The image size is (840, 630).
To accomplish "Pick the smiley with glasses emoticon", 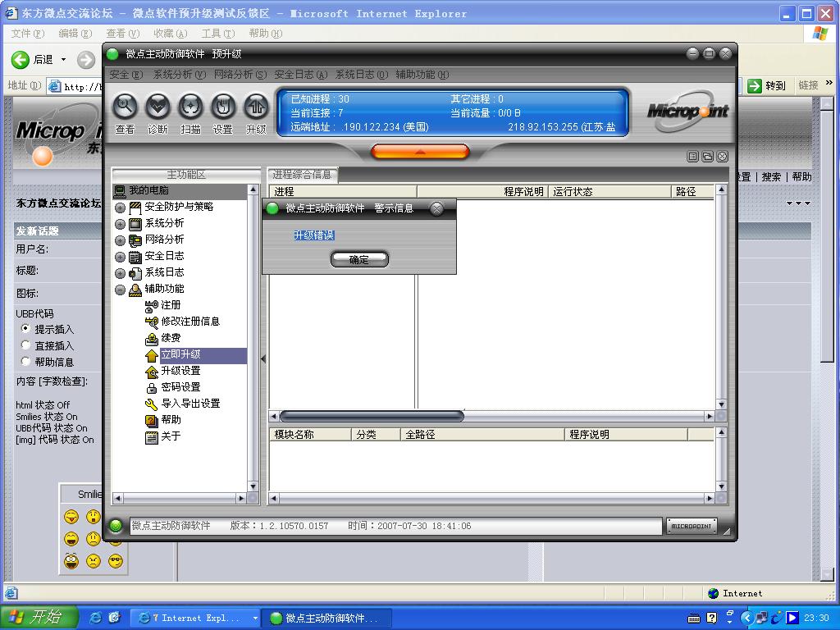I will point(115,561).
